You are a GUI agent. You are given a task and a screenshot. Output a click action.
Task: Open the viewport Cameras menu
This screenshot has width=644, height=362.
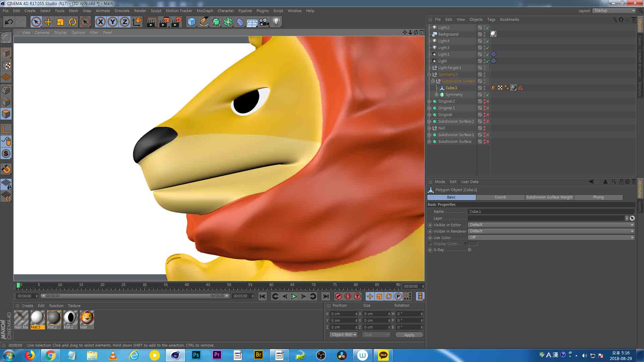[42, 33]
